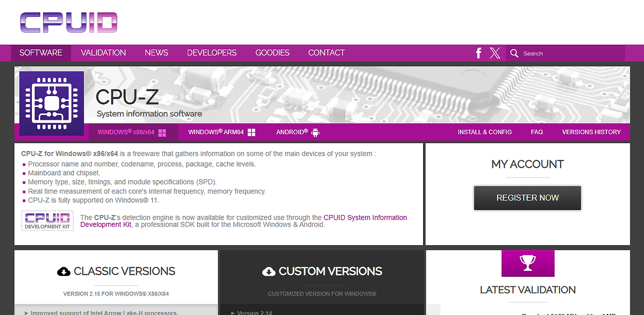Click the LATEST VALIDATION heading
Screen dimensions: 644x315
pyautogui.click(x=528, y=290)
